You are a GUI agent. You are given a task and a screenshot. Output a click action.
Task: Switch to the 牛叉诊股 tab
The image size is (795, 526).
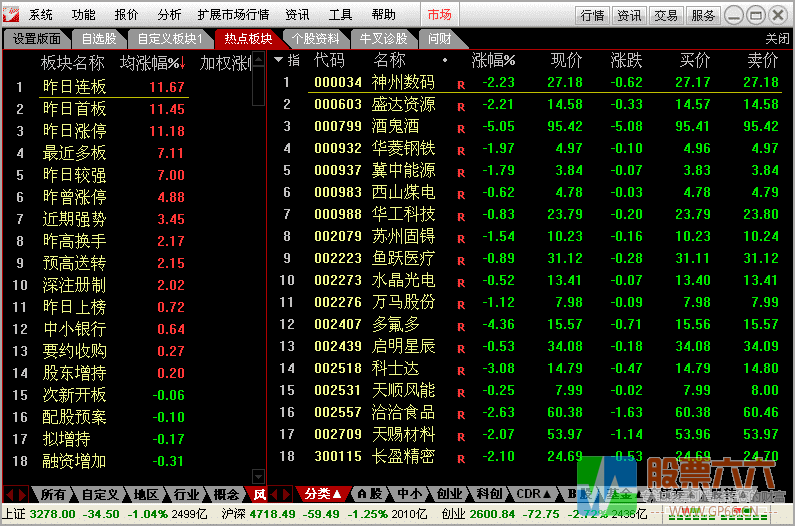coord(383,39)
